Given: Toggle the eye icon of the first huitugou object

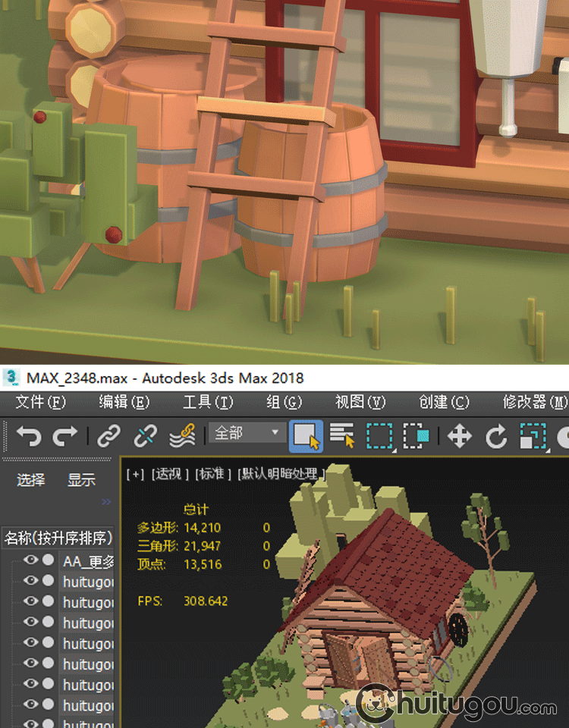Looking at the screenshot, I should click(31, 581).
